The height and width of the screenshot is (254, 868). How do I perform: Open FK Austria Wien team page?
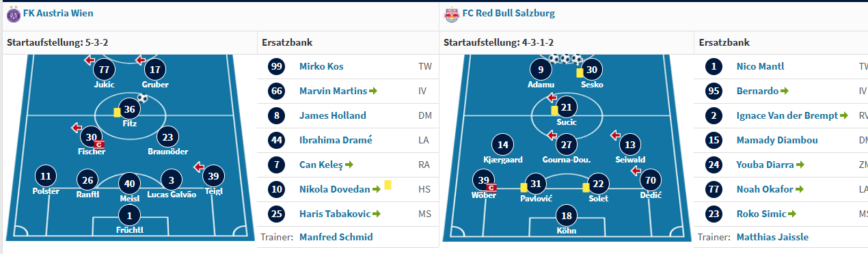tap(58, 13)
